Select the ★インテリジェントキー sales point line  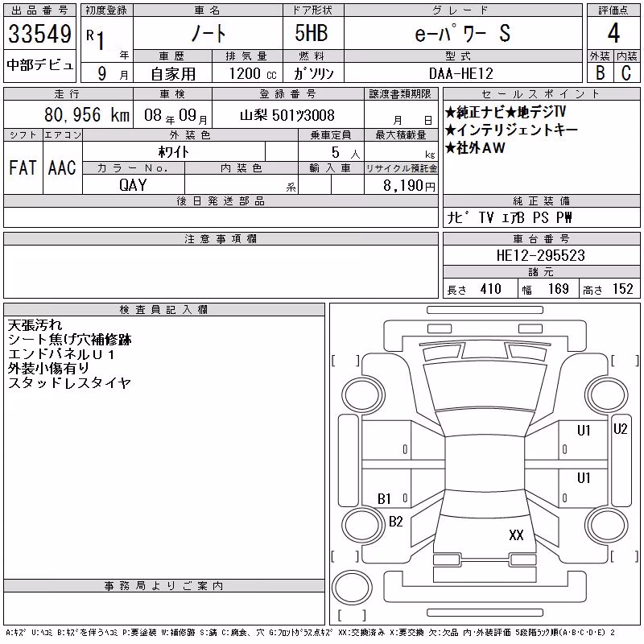511,130
